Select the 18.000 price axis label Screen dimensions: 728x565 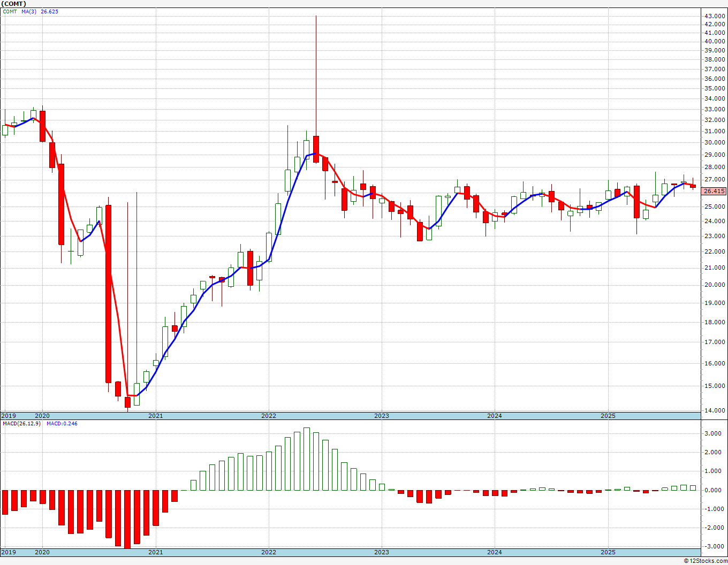[715, 323]
